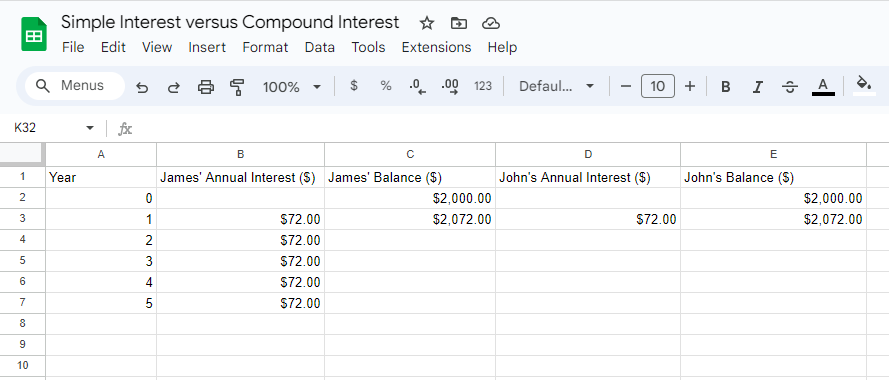889x380 pixels.
Task: Click the Year header cell
Action: (101, 178)
